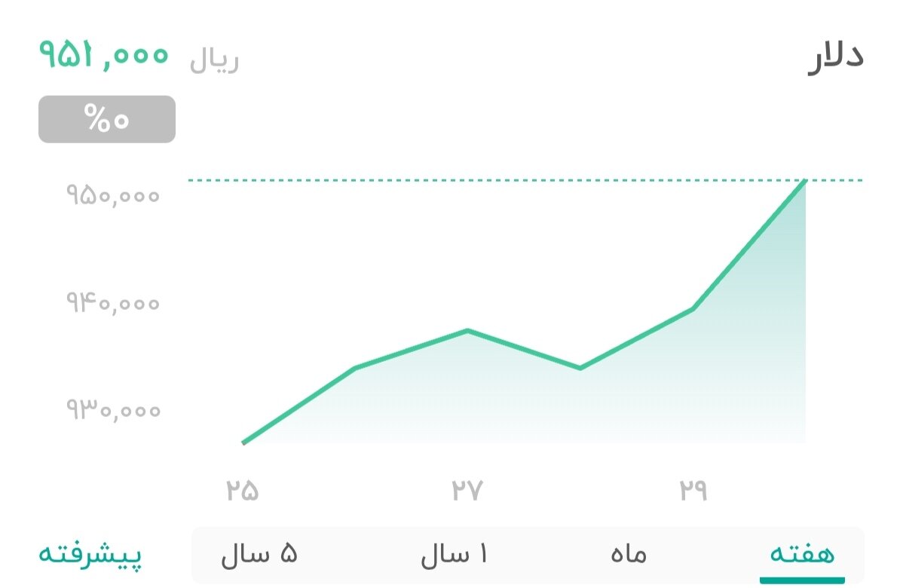
Task: Click the dip in the chart before day ۲۹
Action: (x=579, y=368)
